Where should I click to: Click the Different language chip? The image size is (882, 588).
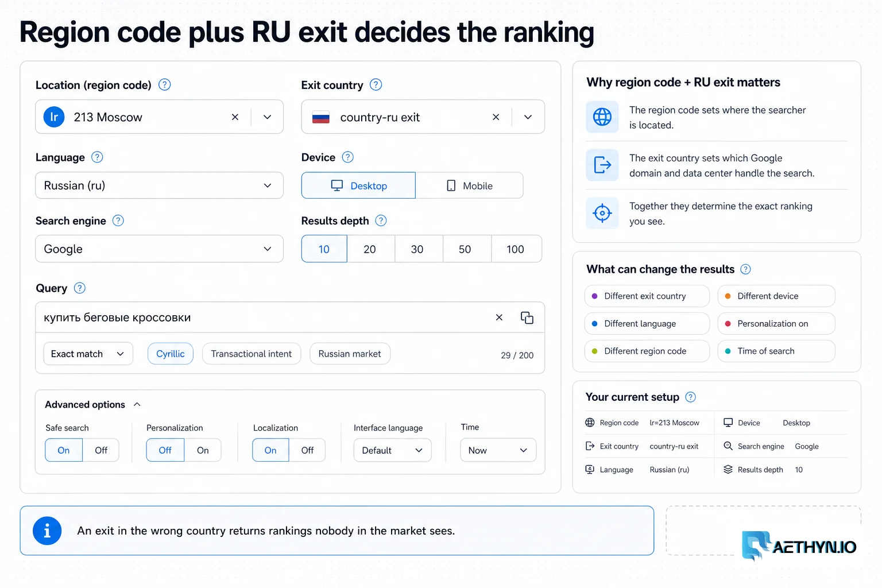pos(647,324)
